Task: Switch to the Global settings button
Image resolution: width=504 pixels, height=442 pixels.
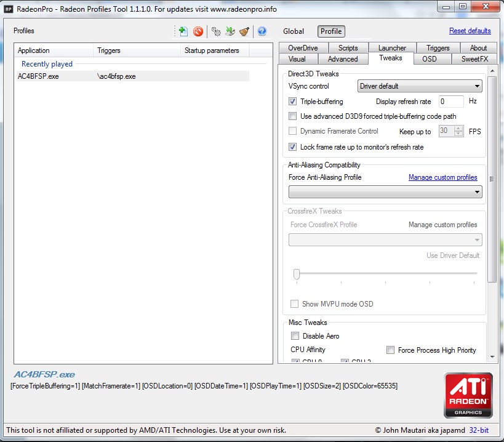Action: (x=294, y=31)
